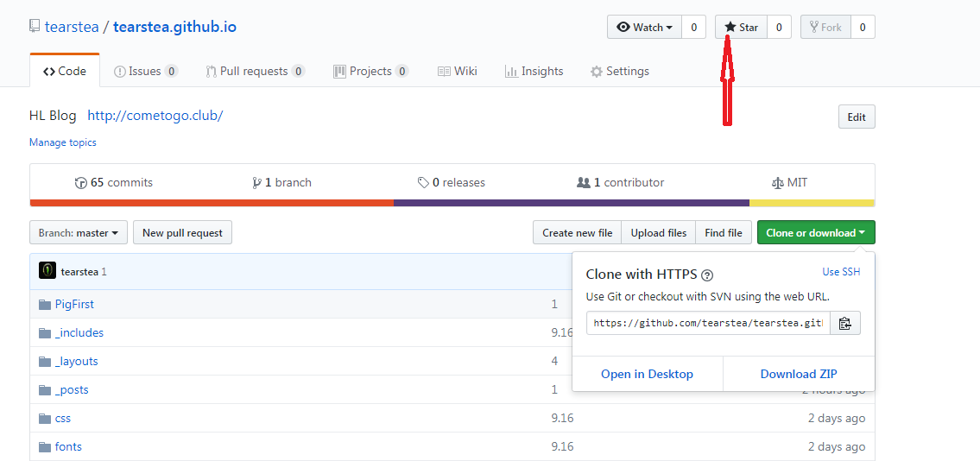
Task: View the 1 contributor link
Action: [x=620, y=183]
